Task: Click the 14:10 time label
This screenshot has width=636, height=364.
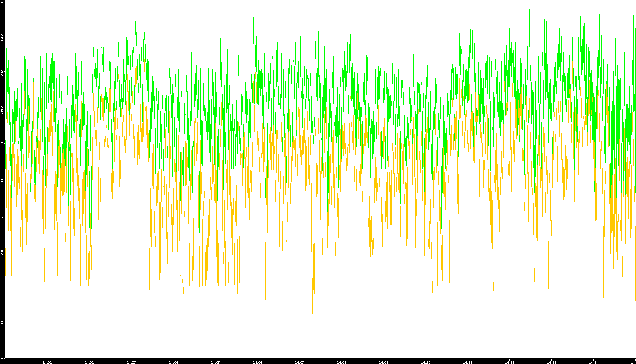Action: (425, 362)
